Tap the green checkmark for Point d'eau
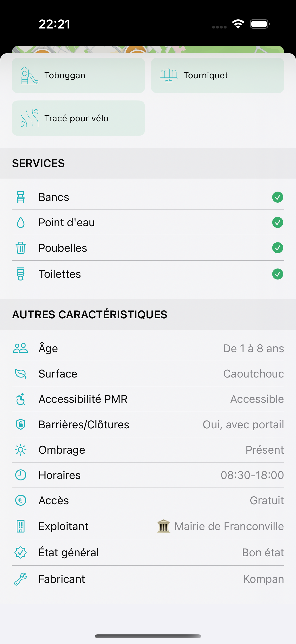 pos(278,223)
